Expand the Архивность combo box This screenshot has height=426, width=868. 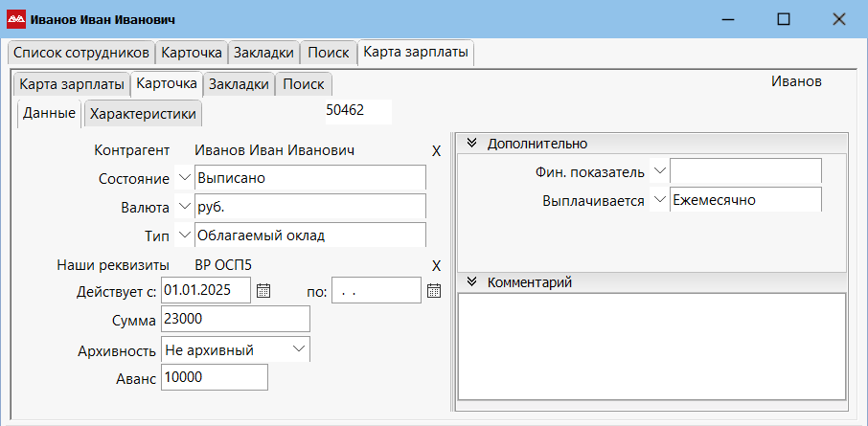(x=299, y=349)
